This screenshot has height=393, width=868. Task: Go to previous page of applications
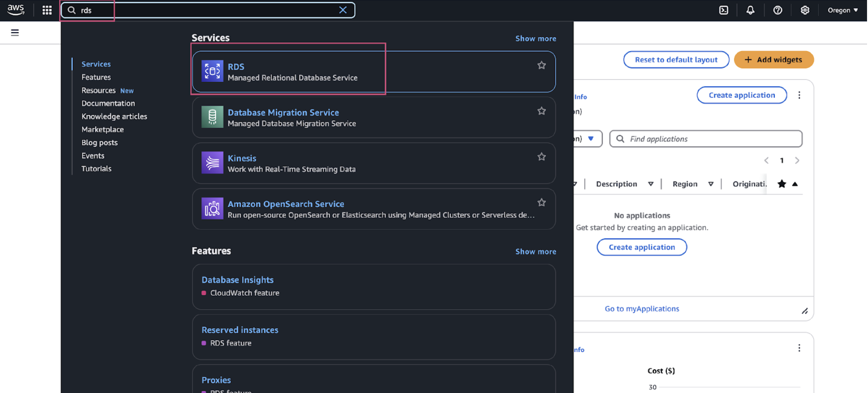[766, 160]
